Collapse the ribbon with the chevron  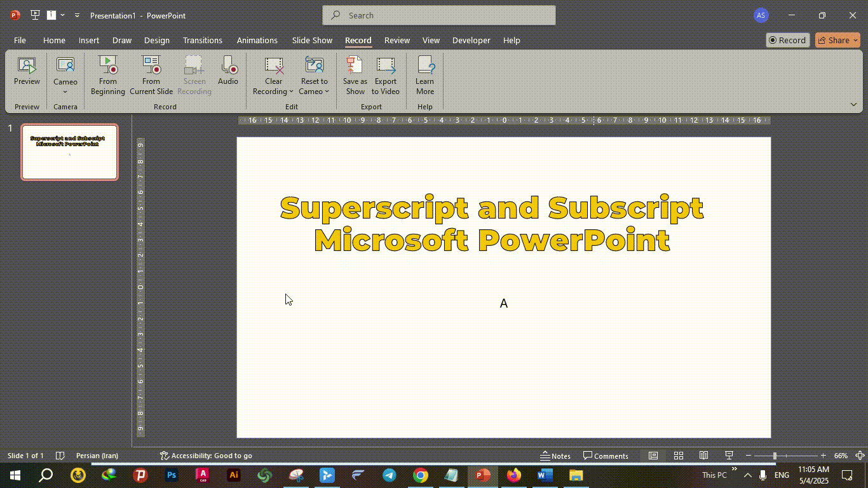853,105
